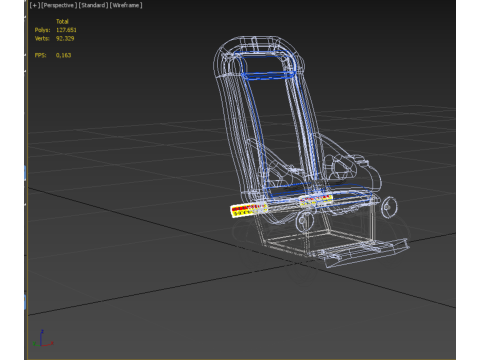Image resolution: width=480 pixels, height=360 pixels.
Task: Click the 'FPS:' statistics label
Action: (40, 55)
